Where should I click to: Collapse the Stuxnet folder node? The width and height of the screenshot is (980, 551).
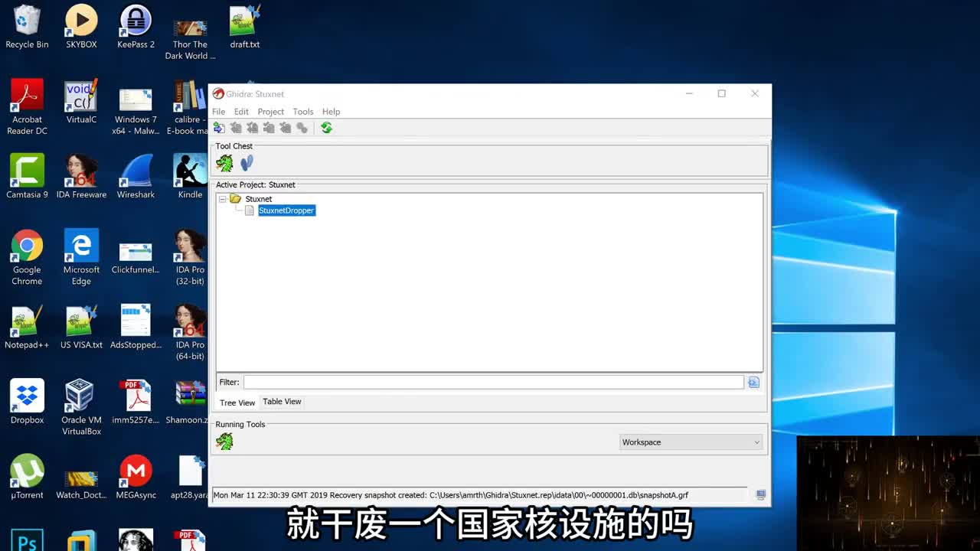[x=223, y=199]
